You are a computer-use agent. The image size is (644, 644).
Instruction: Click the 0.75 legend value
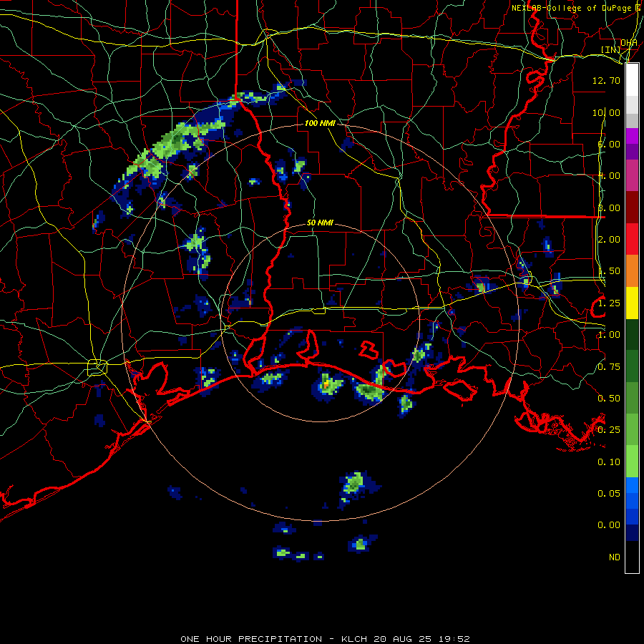tap(609, 367)
